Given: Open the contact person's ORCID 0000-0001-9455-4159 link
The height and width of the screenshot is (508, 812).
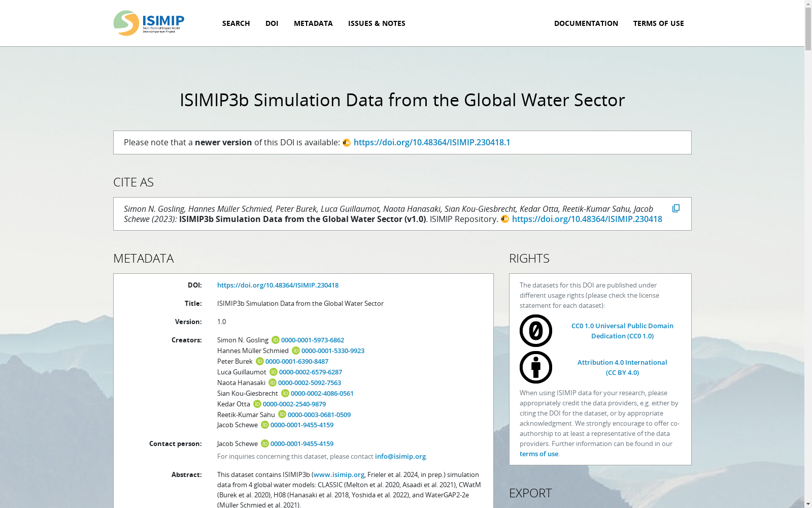Looking at the screenshot, I should tap(302, 443).
